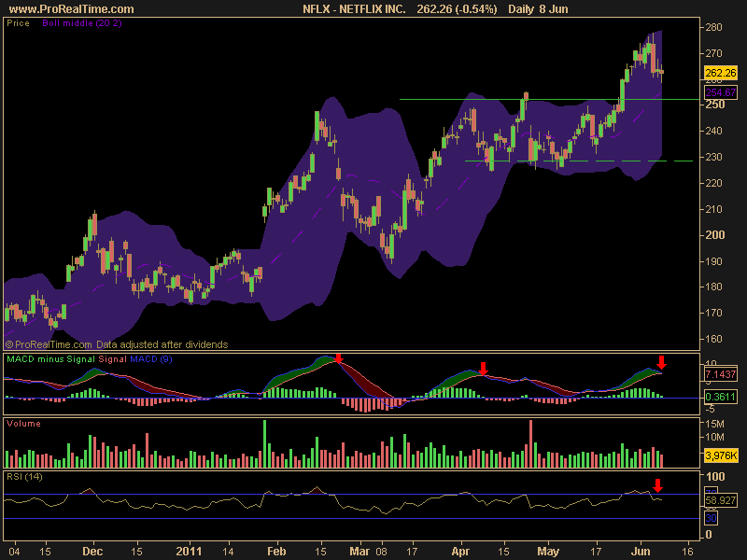
Task: Click the 270 price axis label
Action: tap(713, 53)
